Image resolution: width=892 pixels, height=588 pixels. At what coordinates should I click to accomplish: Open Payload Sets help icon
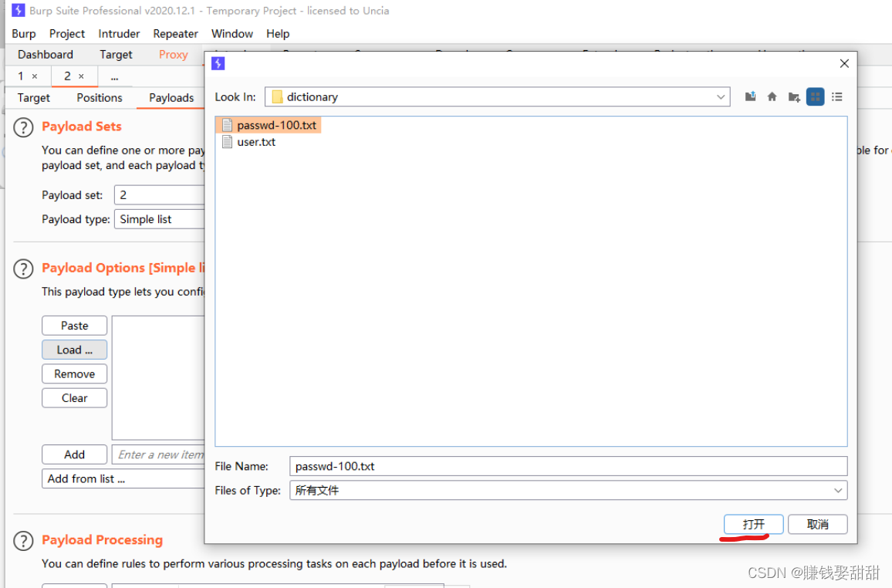[x=23, y=127]
